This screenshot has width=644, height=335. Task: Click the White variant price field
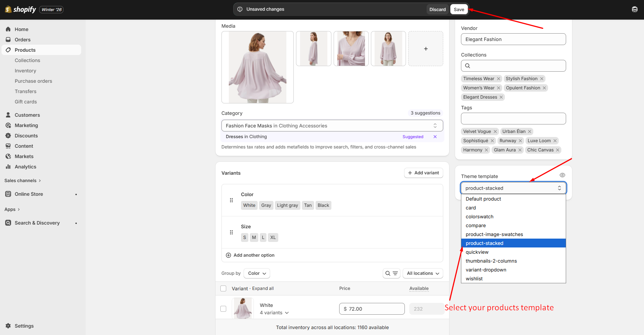click(x=372, y=309)
